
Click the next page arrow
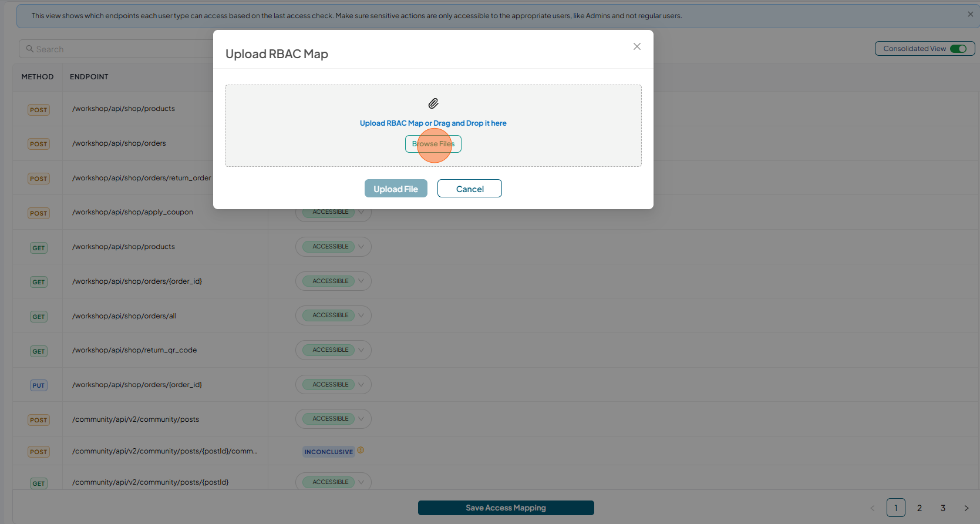tap(966, 508)
